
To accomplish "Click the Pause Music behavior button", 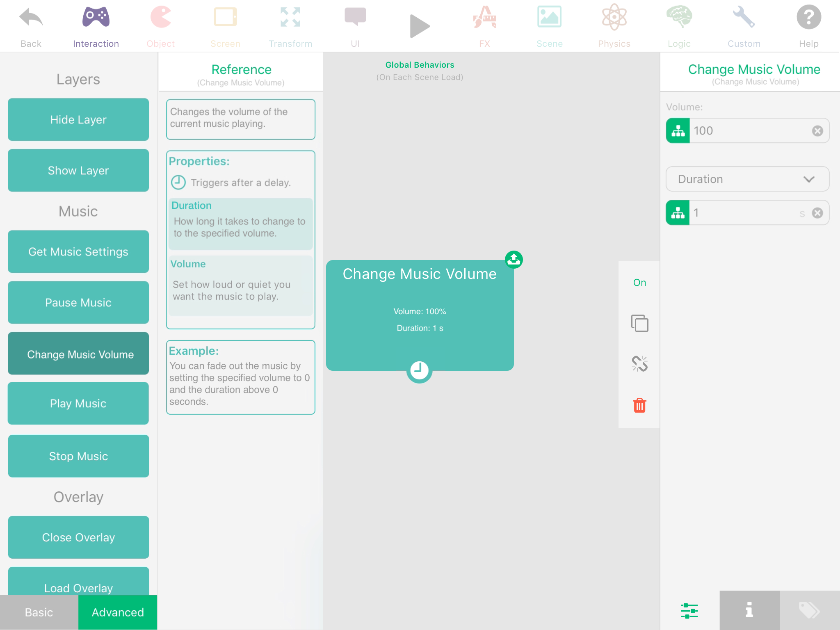I will 78,303.
